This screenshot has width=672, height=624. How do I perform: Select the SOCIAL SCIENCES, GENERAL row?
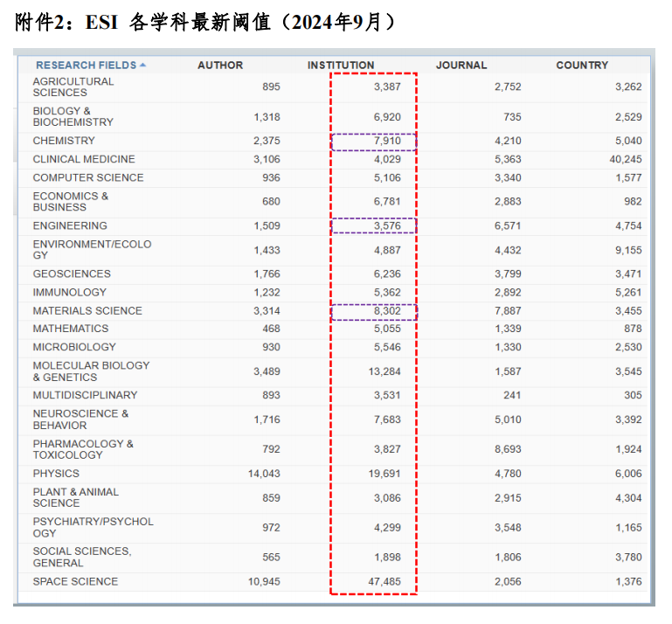82,557
